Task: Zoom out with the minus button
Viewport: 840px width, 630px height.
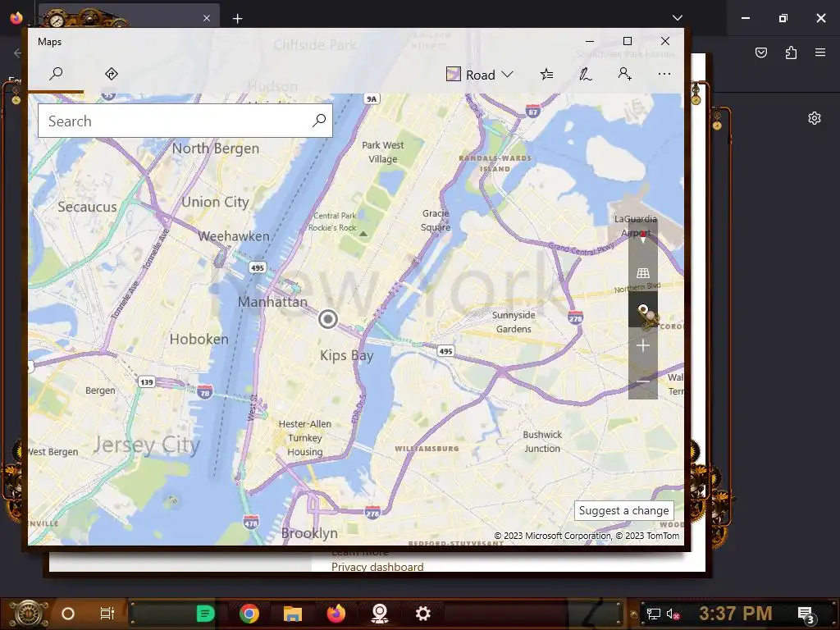Action: (x=643, y=381)
